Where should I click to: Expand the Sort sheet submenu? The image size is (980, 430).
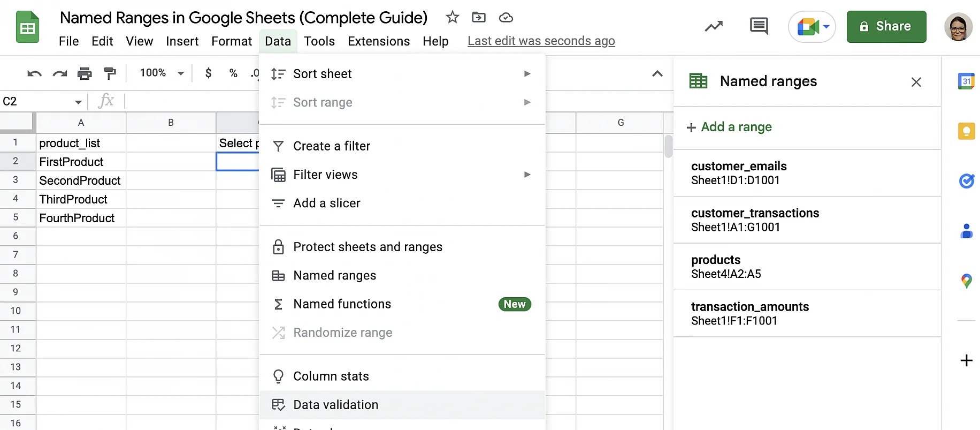coord(527,73)
